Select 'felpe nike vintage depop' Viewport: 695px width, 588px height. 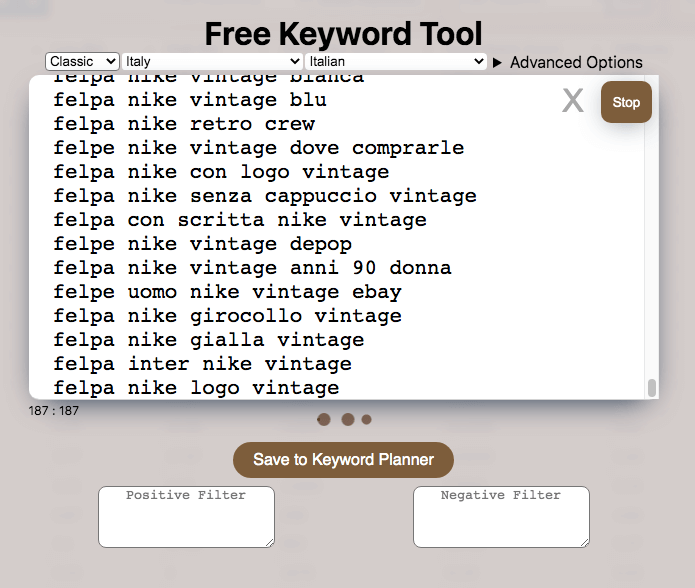(x=203, y=244)
